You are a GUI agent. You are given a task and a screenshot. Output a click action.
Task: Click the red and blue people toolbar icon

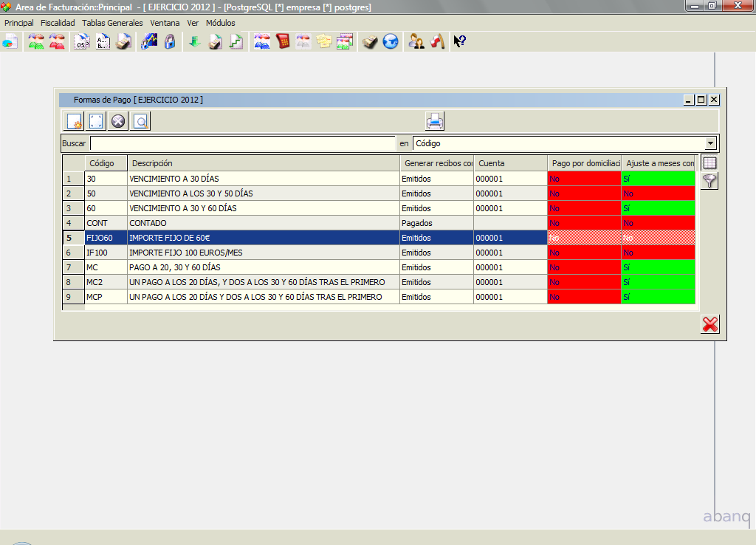(x=262, y=41)
